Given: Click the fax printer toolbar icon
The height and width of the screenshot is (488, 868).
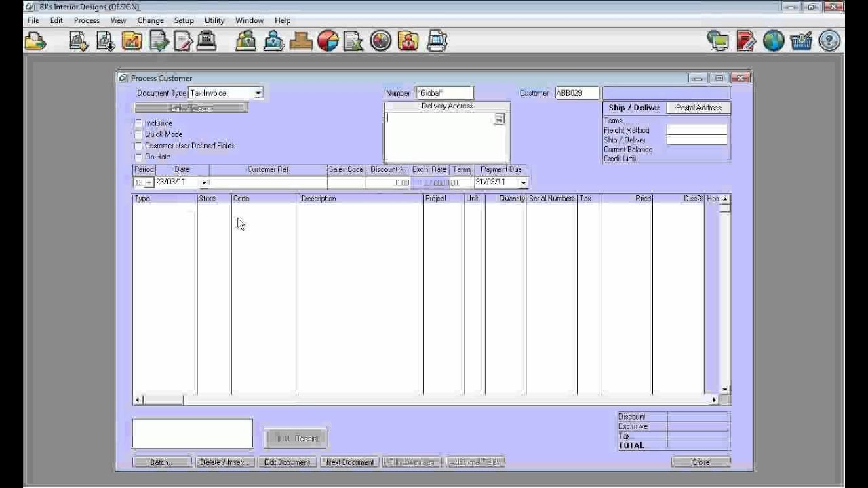Looking at the screenshot, I should tap(437, 41).
